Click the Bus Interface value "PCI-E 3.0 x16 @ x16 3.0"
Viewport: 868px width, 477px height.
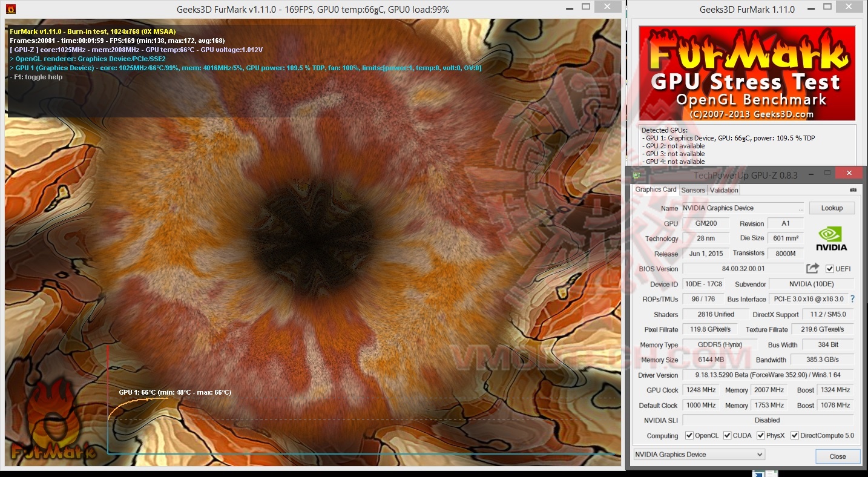[x=807, y=299]
